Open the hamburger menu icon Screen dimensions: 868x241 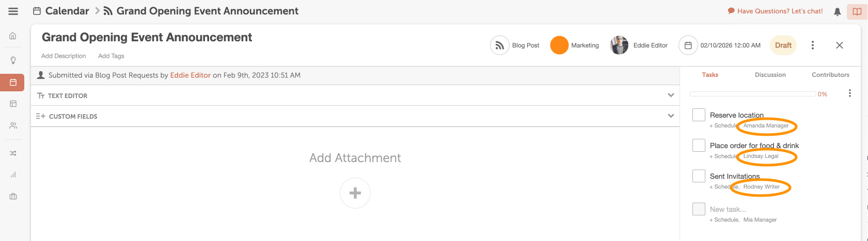[x=13, y=11]
